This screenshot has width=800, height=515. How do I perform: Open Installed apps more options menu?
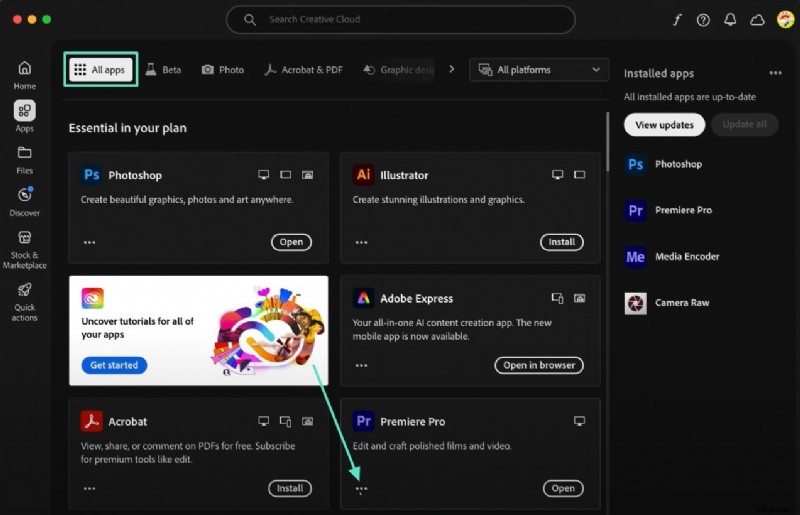[776, 73]
